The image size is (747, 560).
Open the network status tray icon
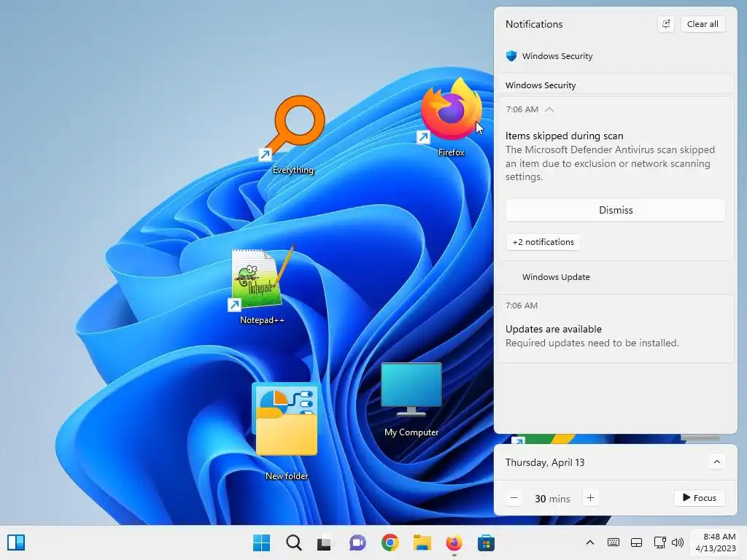659,542
